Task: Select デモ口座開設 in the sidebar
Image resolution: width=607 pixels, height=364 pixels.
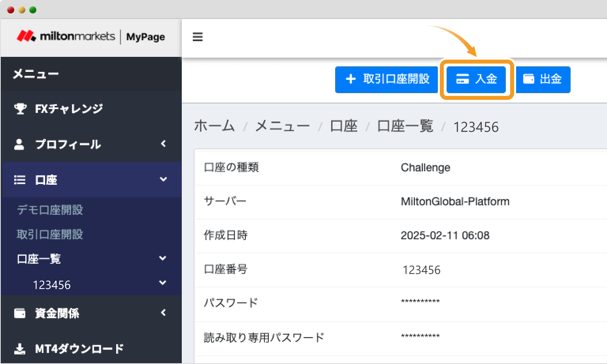Action: (x=50, y=210)
